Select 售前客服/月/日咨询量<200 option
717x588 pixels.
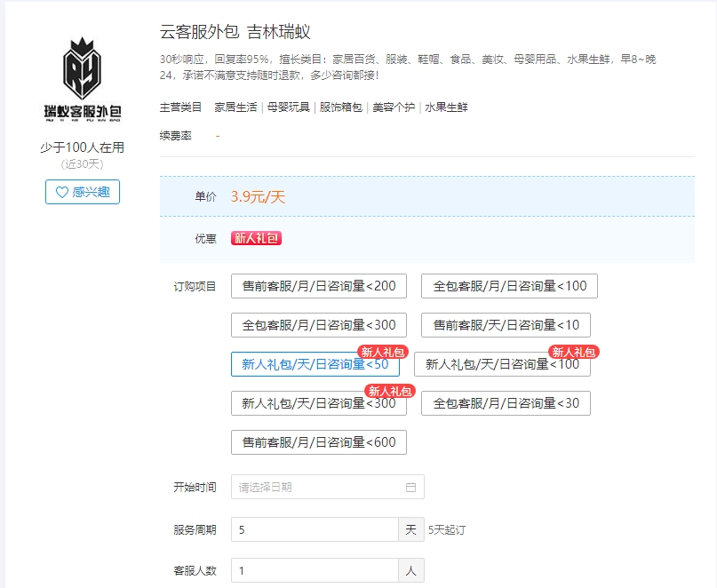pos(319,286)
